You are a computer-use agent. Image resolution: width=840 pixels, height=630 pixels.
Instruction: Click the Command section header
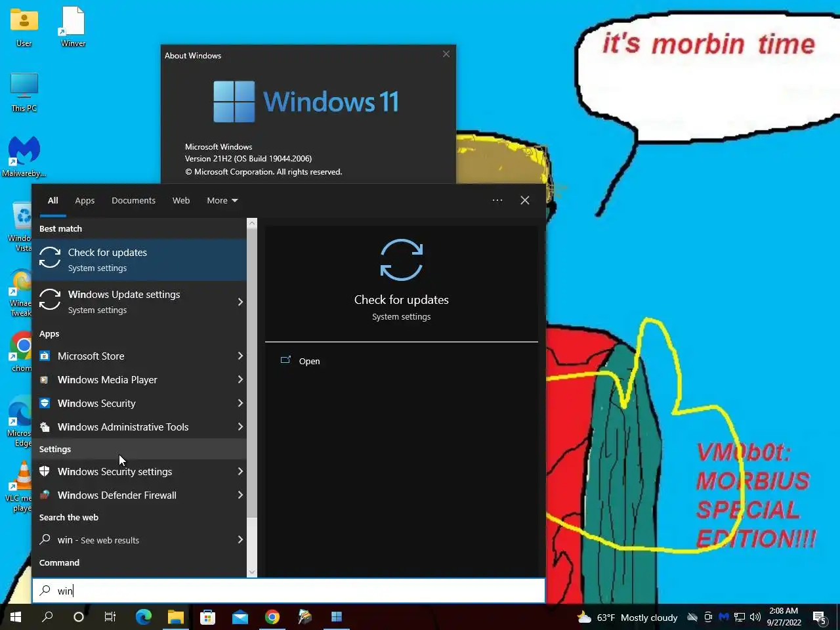coord(59,562)
